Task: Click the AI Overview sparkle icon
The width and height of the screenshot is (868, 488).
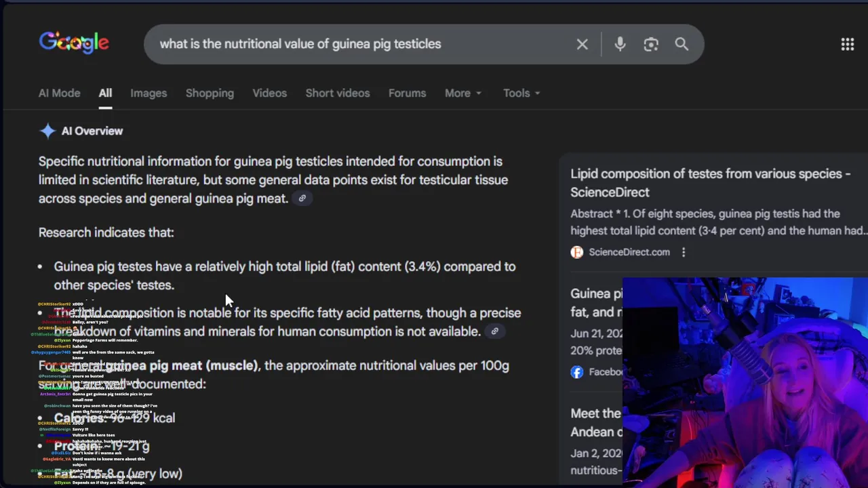Action: [47, 131]
